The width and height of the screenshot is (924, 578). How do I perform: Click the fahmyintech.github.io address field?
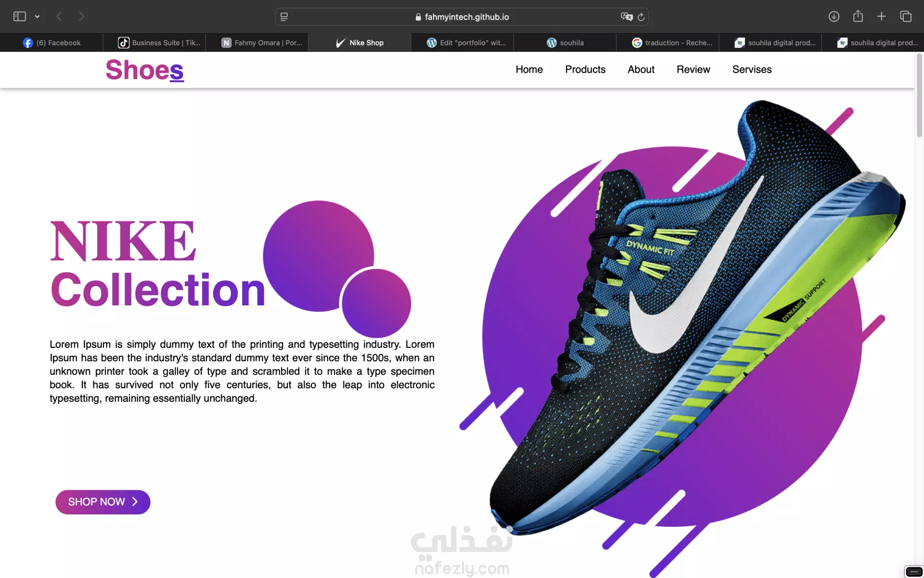[x=462, y=17]
